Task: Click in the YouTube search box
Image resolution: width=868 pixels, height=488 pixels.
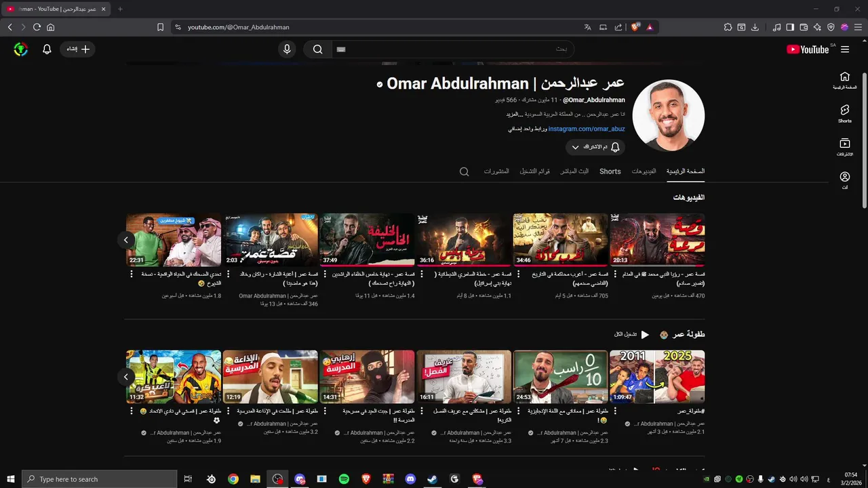Action: [x=452, y=49]
